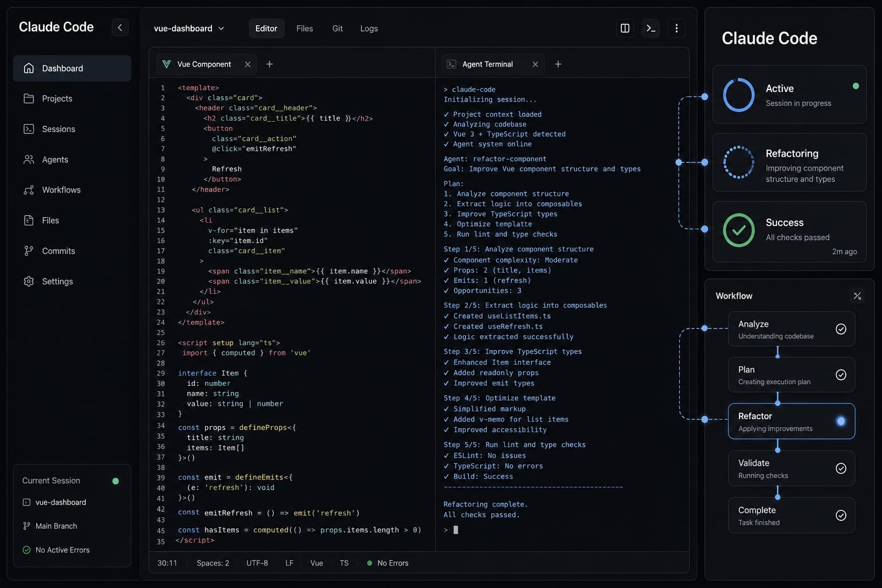Click the Agents people icon
Screen dimensions: 882x588
point(29,160)
